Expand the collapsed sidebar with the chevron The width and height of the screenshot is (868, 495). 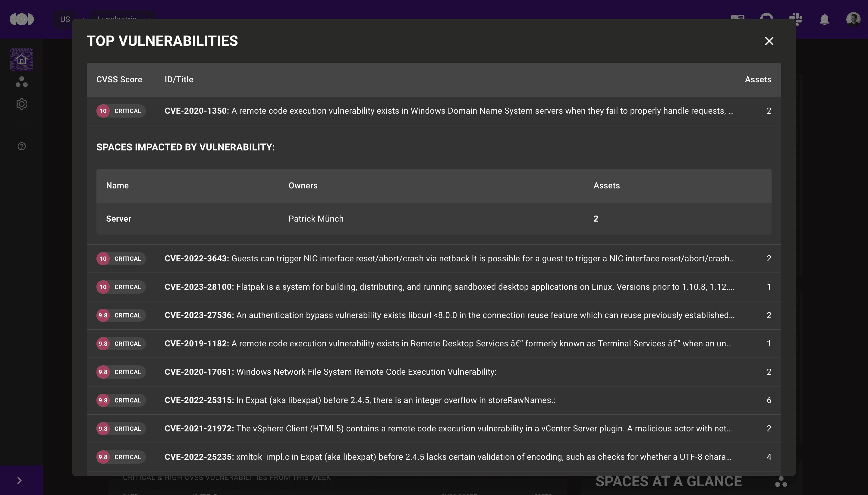click(x=19, y=480)
